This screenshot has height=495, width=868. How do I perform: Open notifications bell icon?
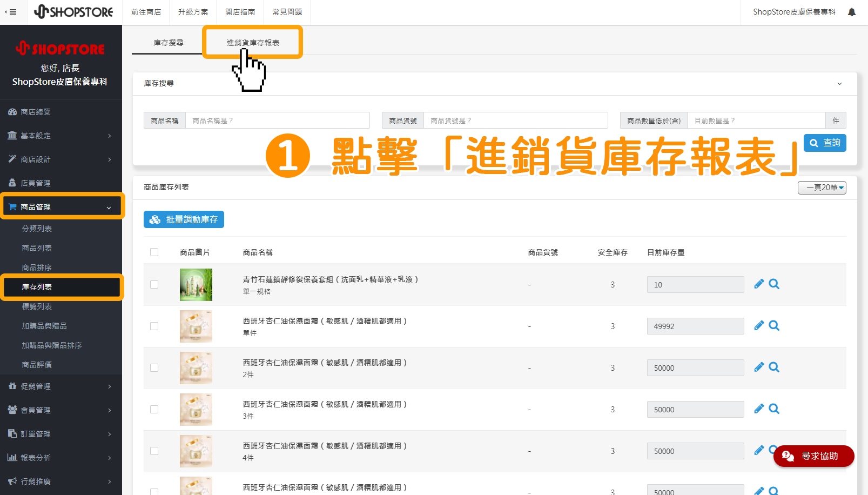[x=852, y=12]
